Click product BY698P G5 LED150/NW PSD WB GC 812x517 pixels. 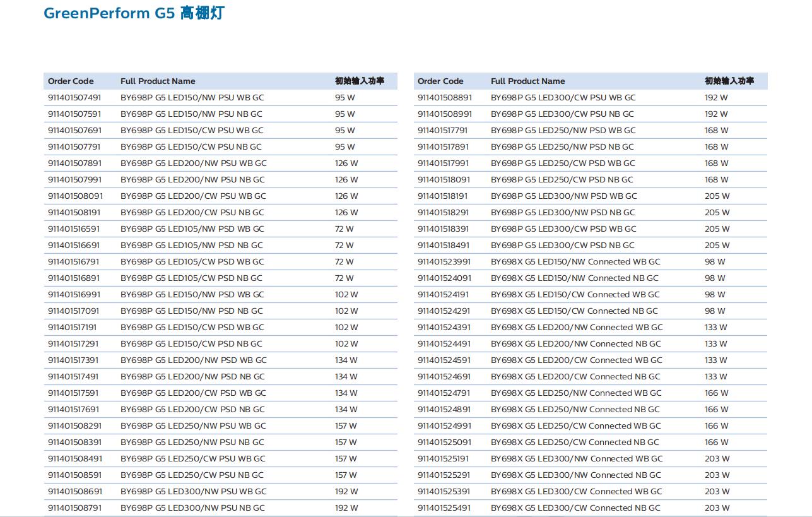(192, 295)
